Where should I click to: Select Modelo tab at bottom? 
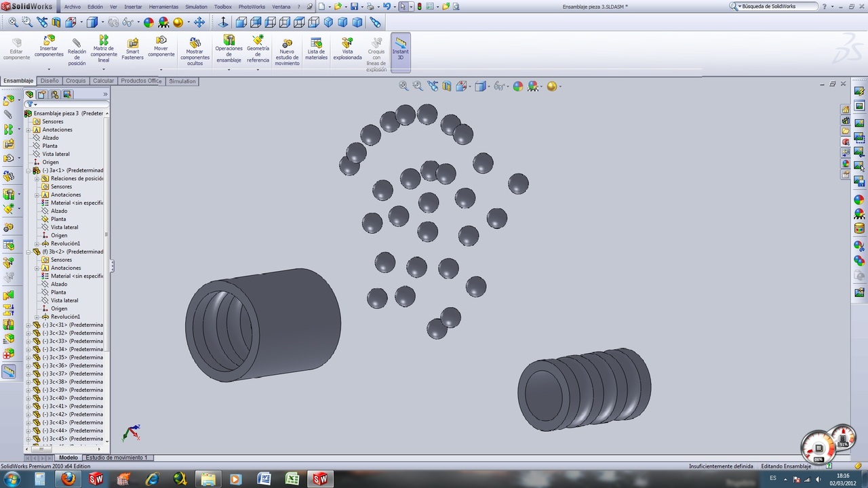click(68, 457)
